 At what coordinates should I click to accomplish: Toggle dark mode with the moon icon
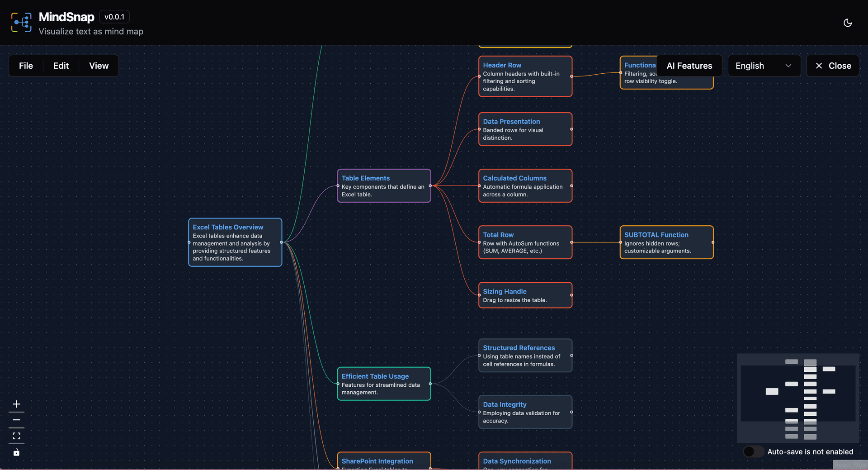[848, 23]
